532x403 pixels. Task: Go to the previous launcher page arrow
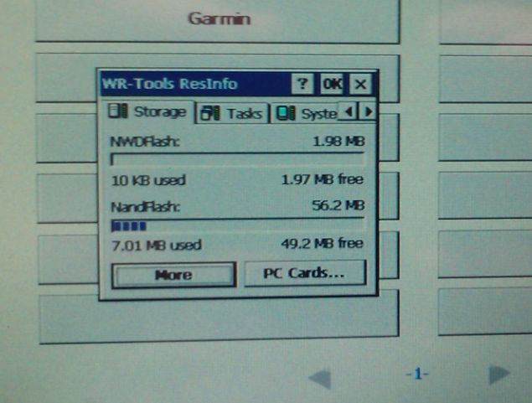[x=319, y=378]
